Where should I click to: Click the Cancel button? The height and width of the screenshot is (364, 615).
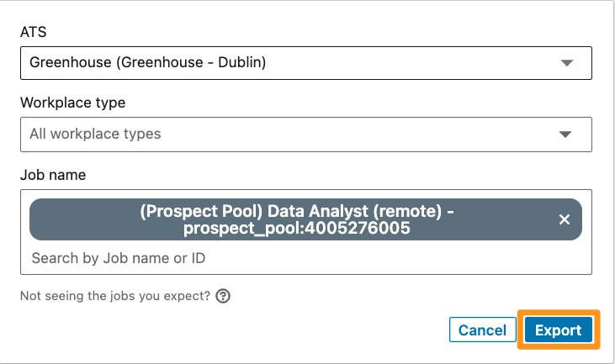(482, 330)
